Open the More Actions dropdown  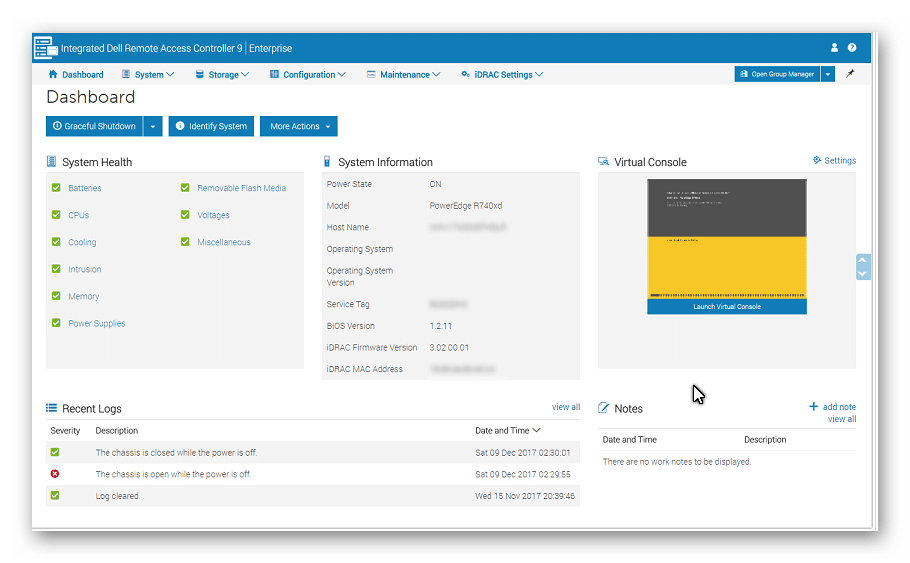pyautogui.click(x=298, y=126)
